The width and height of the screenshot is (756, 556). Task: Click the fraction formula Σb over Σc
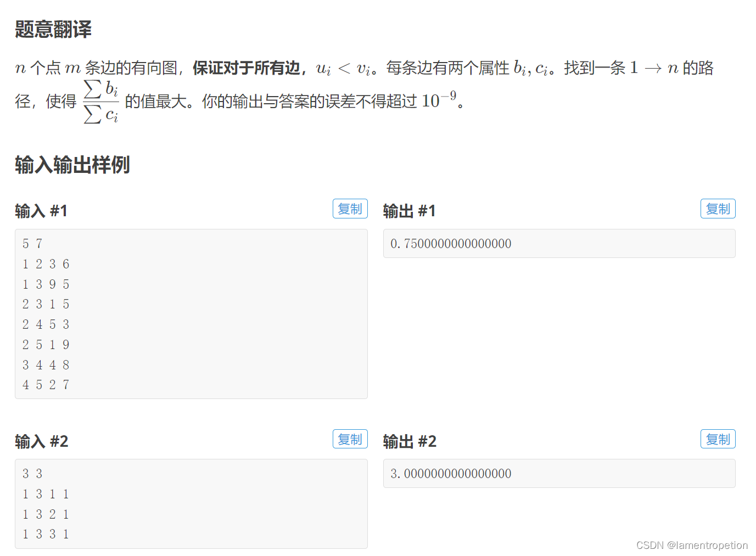(101, 102)
